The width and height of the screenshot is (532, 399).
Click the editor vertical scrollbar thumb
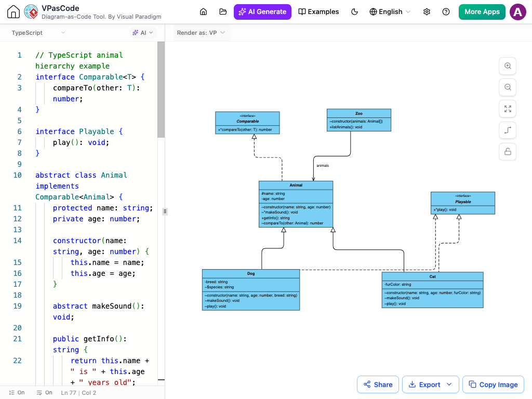(x=161, y=89)
